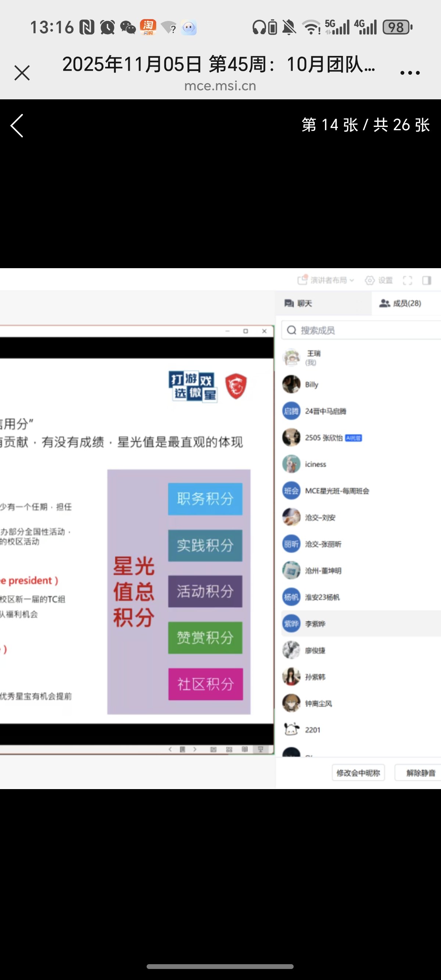Viewport: 441px width, 980px height.
Task: Tap the muted bell status icon
Action: pyautogui.click(x=289, y=27)
